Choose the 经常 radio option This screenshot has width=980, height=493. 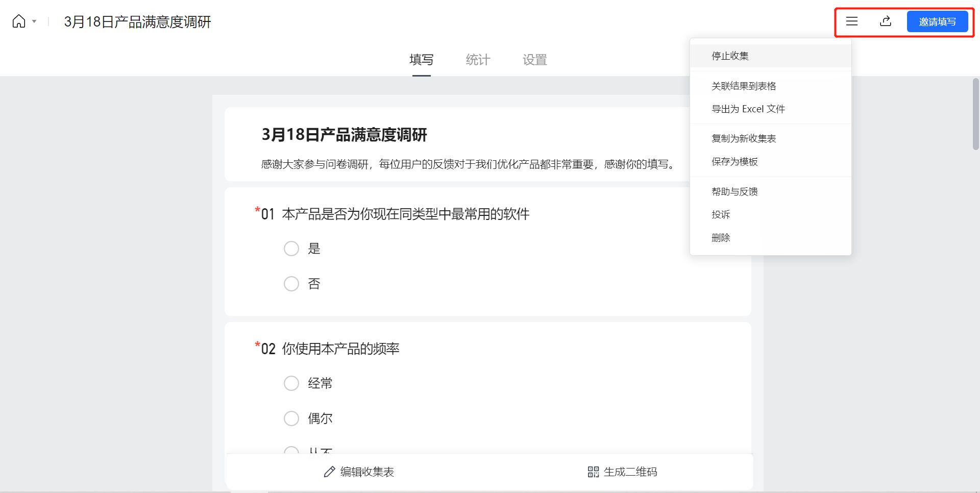click(291, 383)
